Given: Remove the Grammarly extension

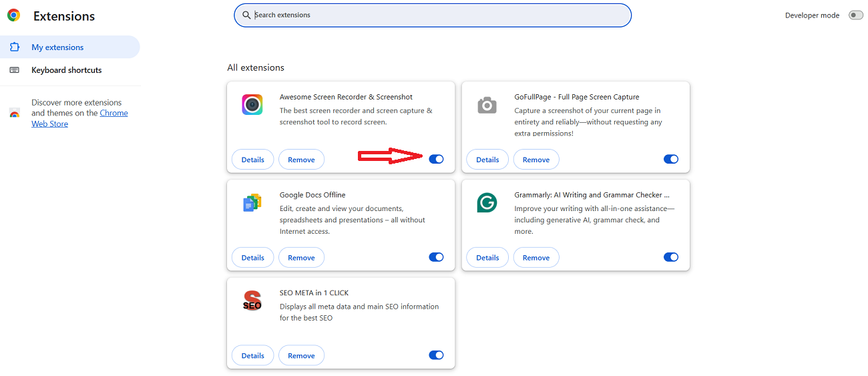Looking at the screenshot, I should [x=536, y=258].
